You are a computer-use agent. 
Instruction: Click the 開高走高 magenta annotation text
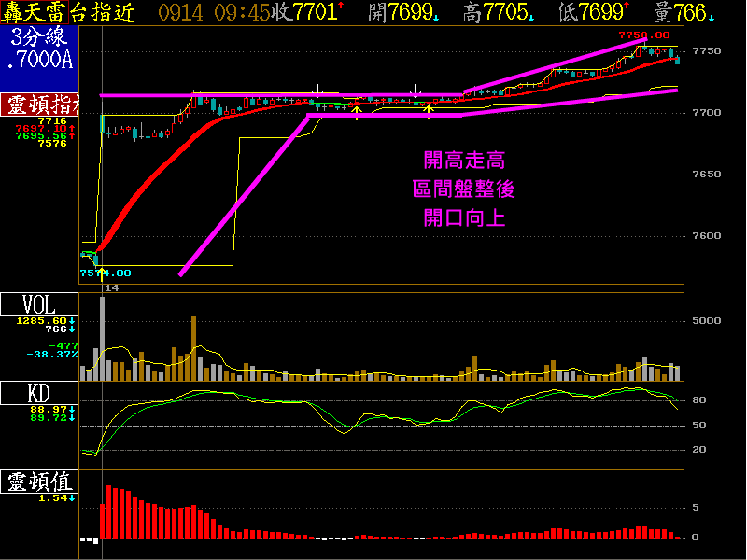point(463,161)
